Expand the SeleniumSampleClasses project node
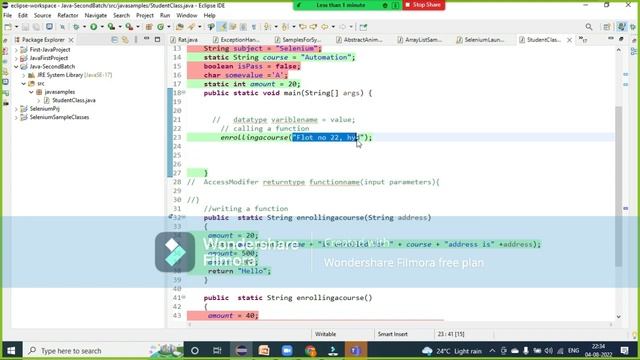This screenshot has width=640, height=360. click(16, 117)
